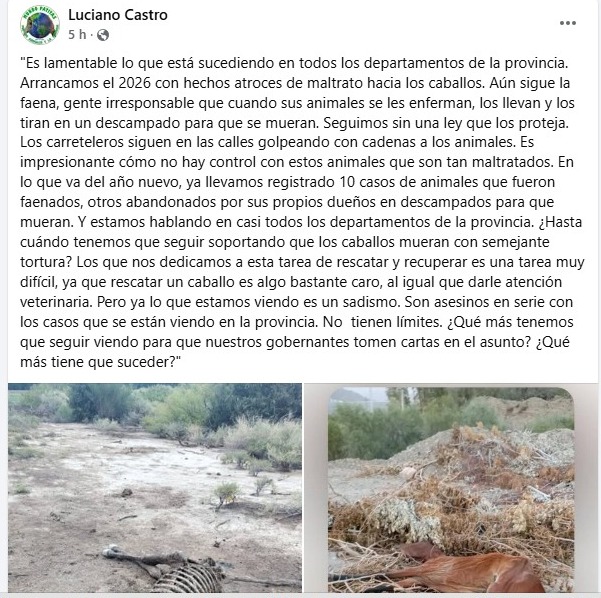Click the closing text "más tiene que suceder?"
601x598 pixels.
click(x=100, y=362)
